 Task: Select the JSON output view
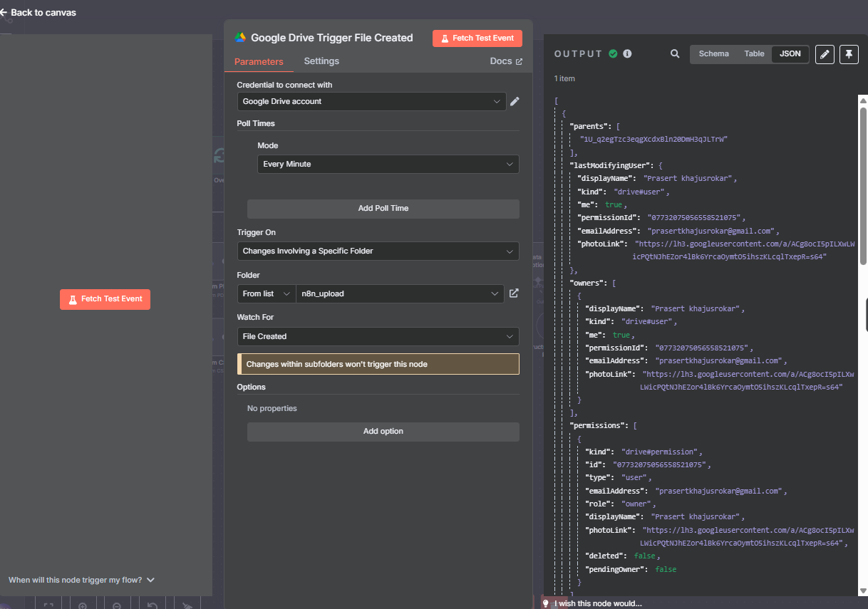[x=790, y=54]
